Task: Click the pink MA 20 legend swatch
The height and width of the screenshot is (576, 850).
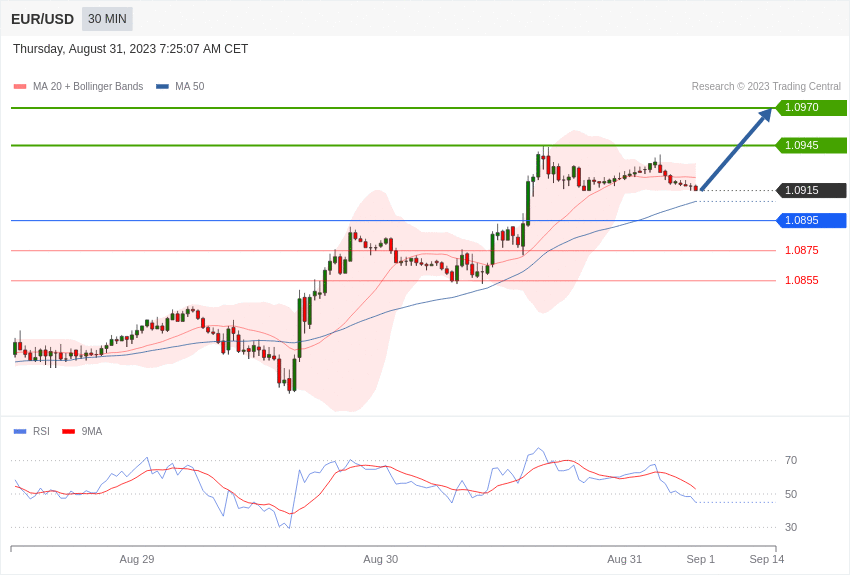Action: pos(20,87)
